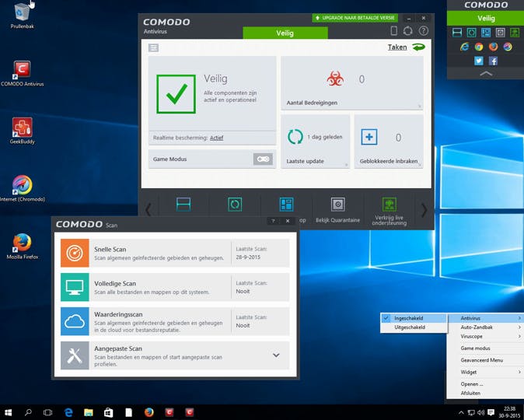Click the green checkmark Veilig status icon
This screenshot has width=524, height=420.
tap(176, 94)
